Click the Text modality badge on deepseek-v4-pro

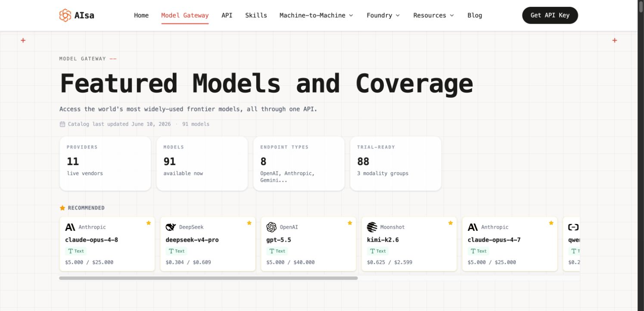click(177, 251)
